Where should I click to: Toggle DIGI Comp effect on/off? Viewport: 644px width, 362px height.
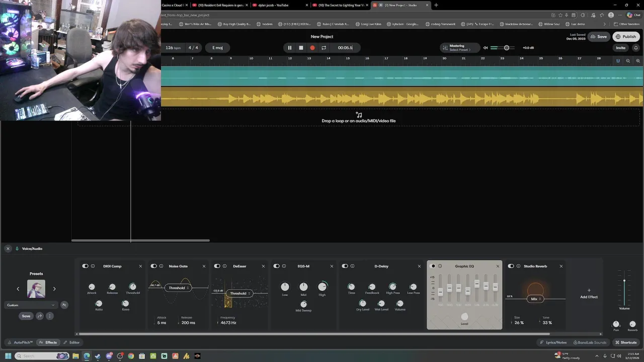click(x=85, y=266)
